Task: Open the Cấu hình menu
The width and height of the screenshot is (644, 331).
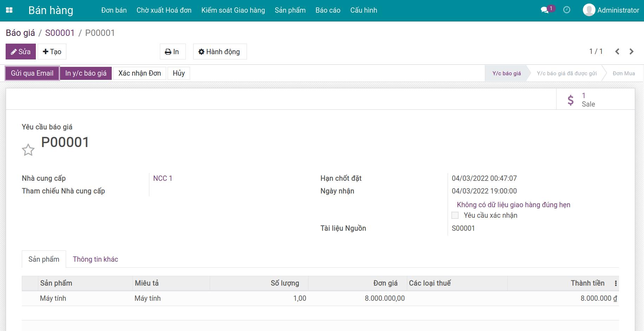Action: pos(363,10)
